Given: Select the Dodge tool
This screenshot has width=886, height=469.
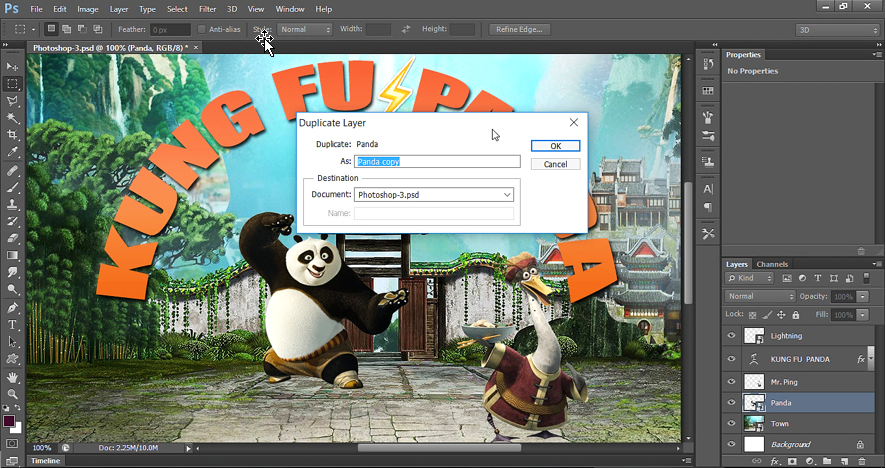Looking at the screenshot, I should tap(12, 289).
